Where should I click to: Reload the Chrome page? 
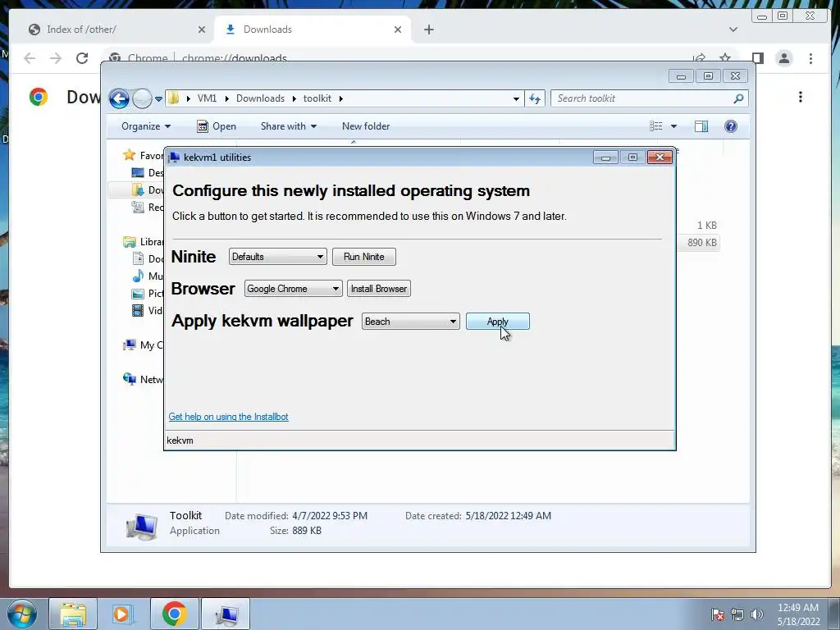[82, 58]
